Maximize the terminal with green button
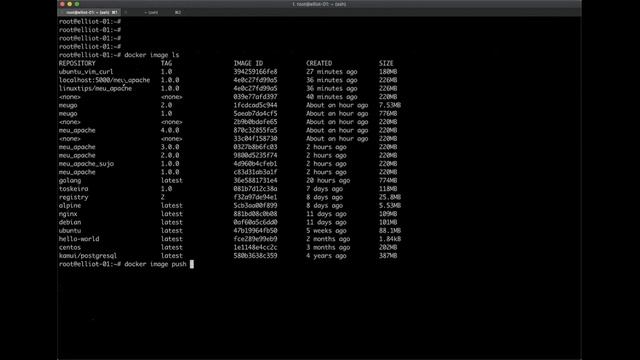Screen dimensions: 640x360 (x=77, y=4)
